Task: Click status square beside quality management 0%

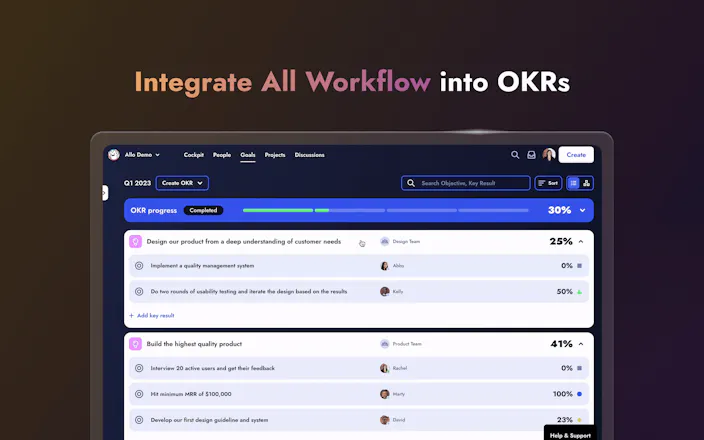Action: [x=579, y=266]
